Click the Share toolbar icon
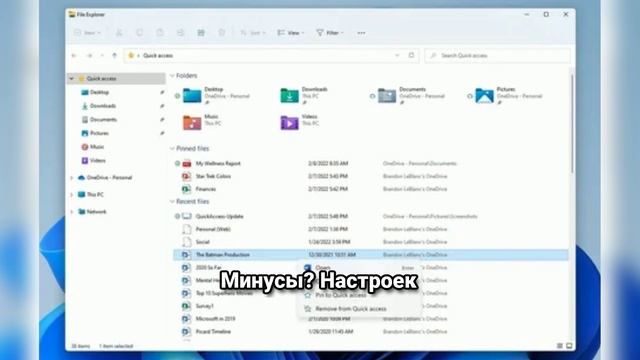 pos(201,33)
